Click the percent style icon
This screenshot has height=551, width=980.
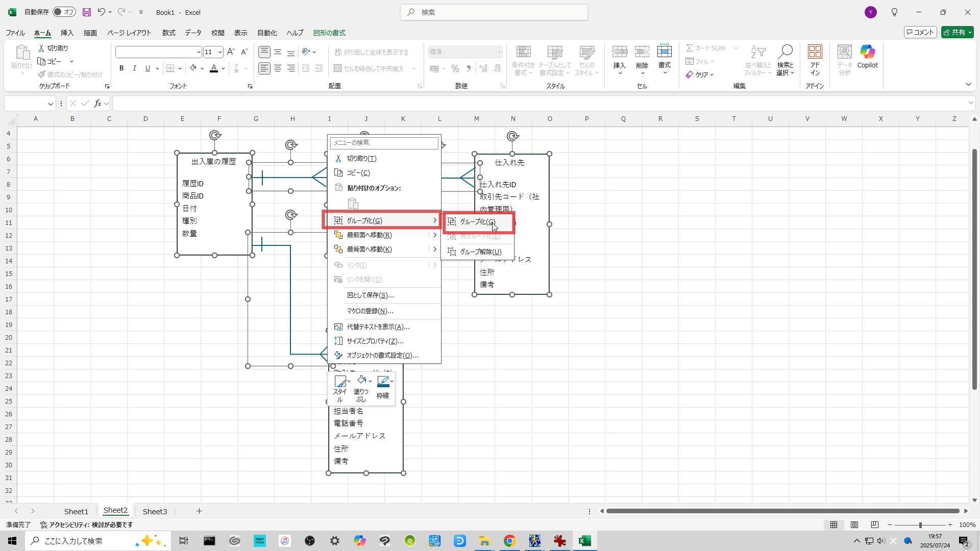point(455,68)
